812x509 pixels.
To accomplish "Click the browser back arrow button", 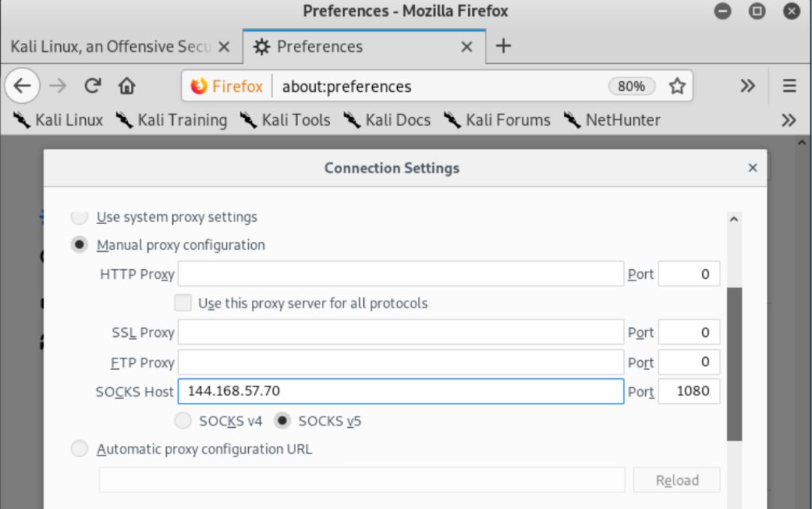I will point(23,86).
